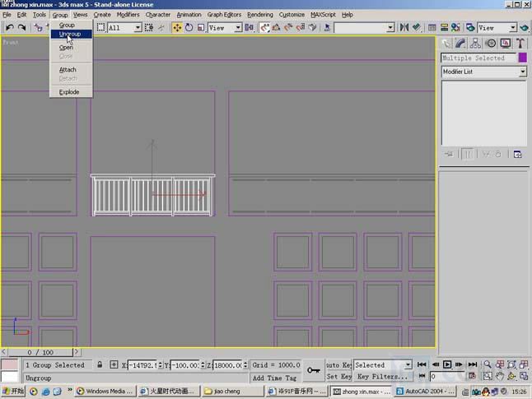Click the purple object color swatch
Image resolution: width=532 pixels, height=399 pixels.
(x=523, y=58)
